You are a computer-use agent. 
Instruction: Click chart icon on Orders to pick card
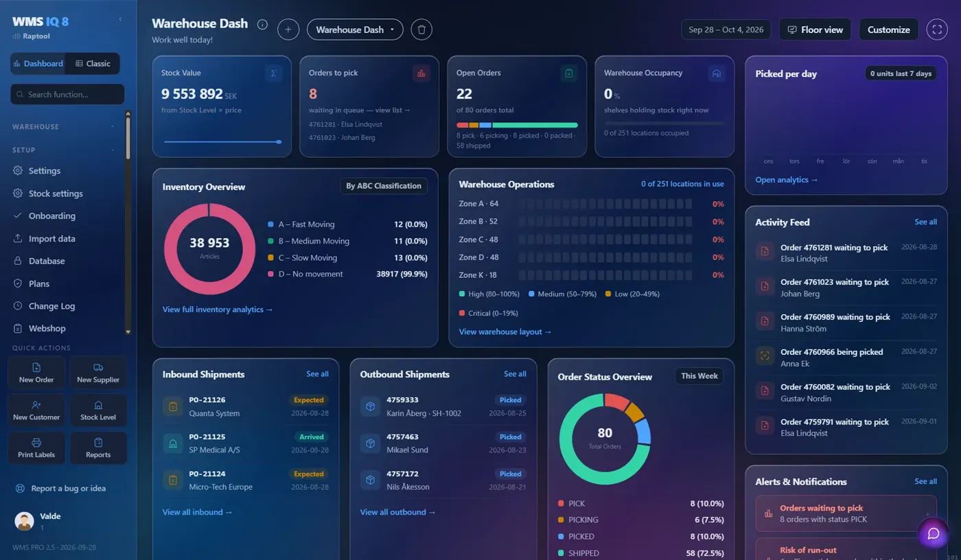coord(421,73)
